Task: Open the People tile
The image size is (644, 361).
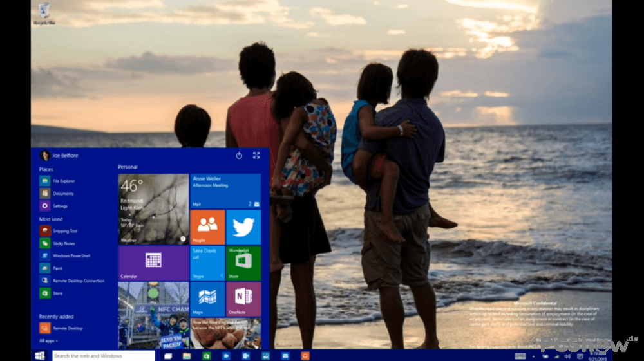Action: 207,227
